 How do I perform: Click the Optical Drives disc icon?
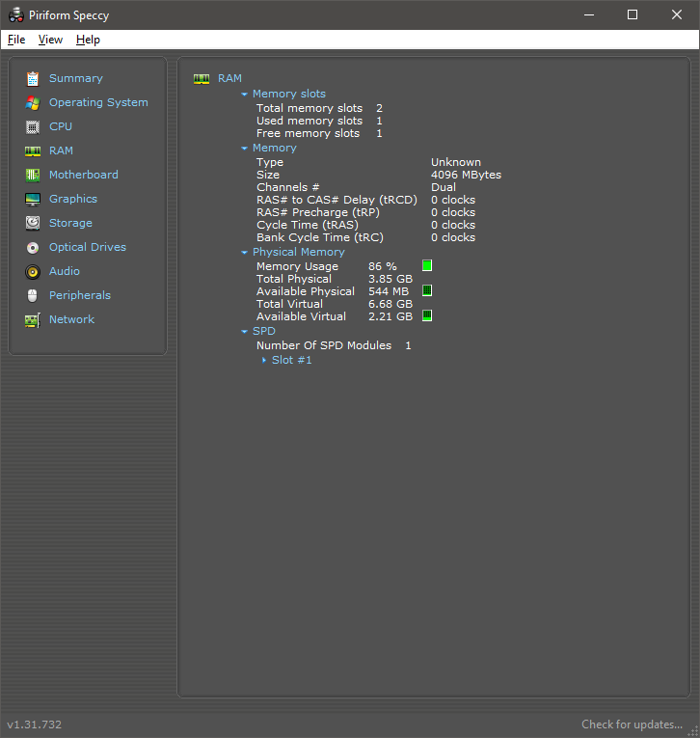tap(33, 248)
